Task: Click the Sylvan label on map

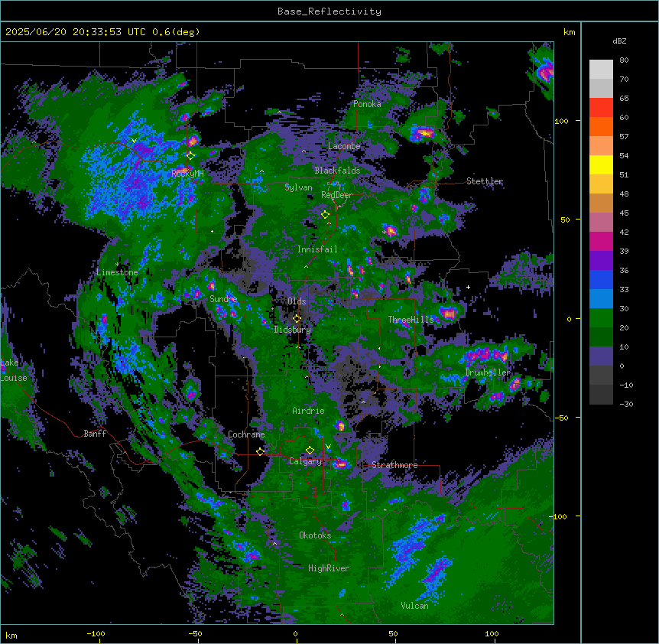Action: click(x=298, y=187)
